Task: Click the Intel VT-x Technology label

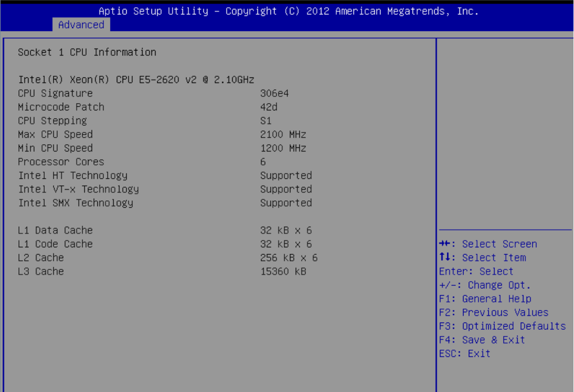Action: click(x=78, y=189)
